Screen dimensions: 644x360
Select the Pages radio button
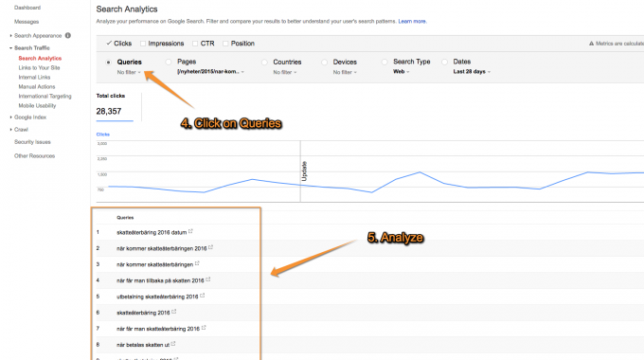169,63
